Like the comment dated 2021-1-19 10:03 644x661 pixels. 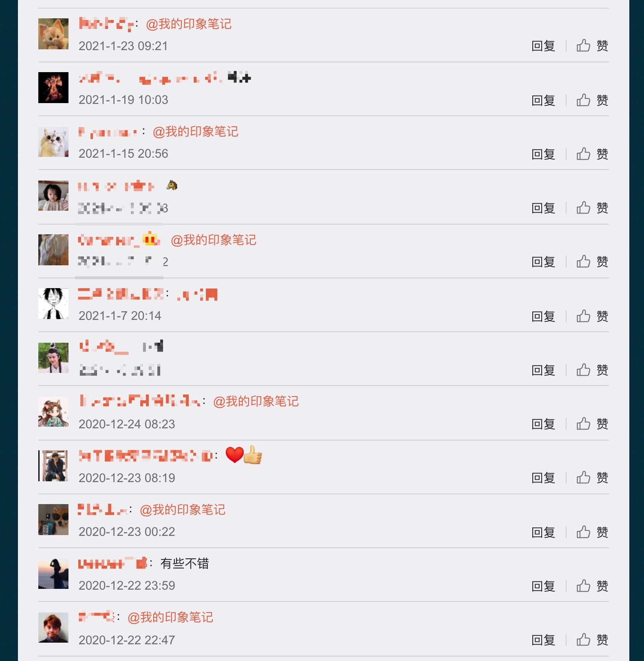pos(592,100)
